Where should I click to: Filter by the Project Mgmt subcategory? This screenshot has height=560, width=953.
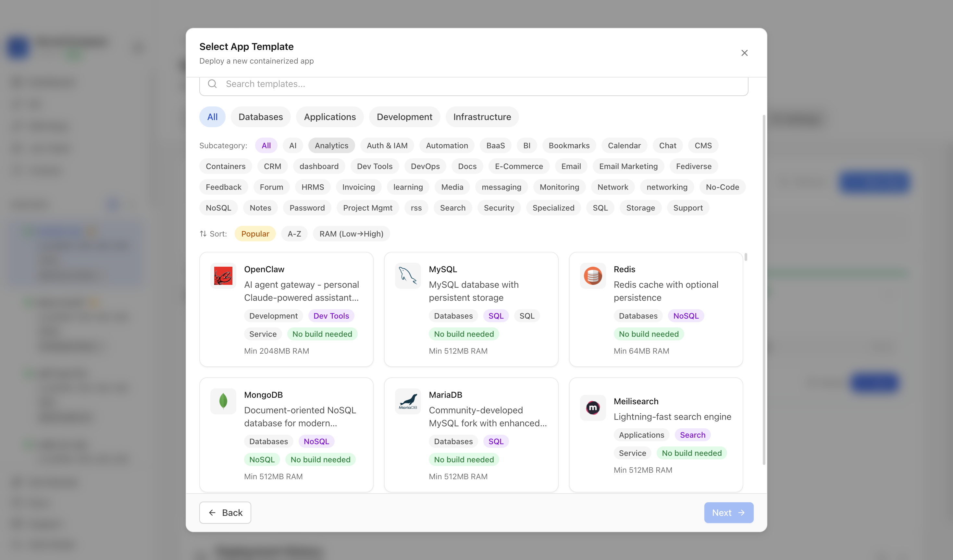(x=367, y=208)
